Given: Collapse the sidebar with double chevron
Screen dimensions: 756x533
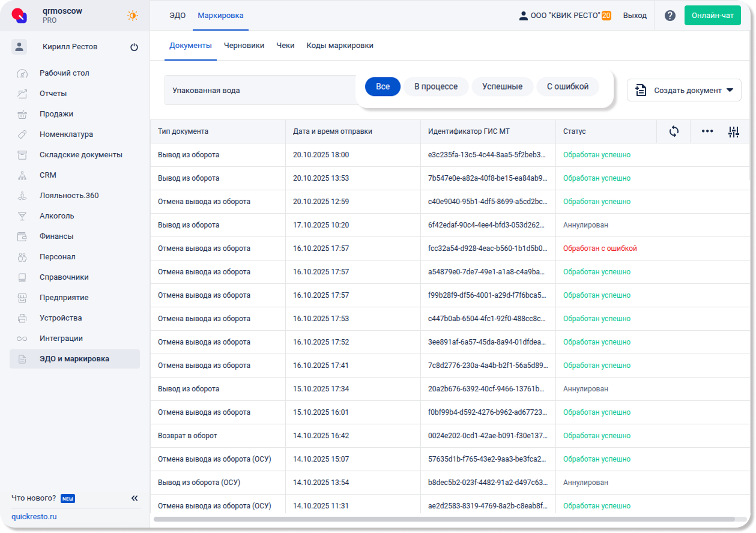Looking at the screenshot, I should (x=135, y=498).
